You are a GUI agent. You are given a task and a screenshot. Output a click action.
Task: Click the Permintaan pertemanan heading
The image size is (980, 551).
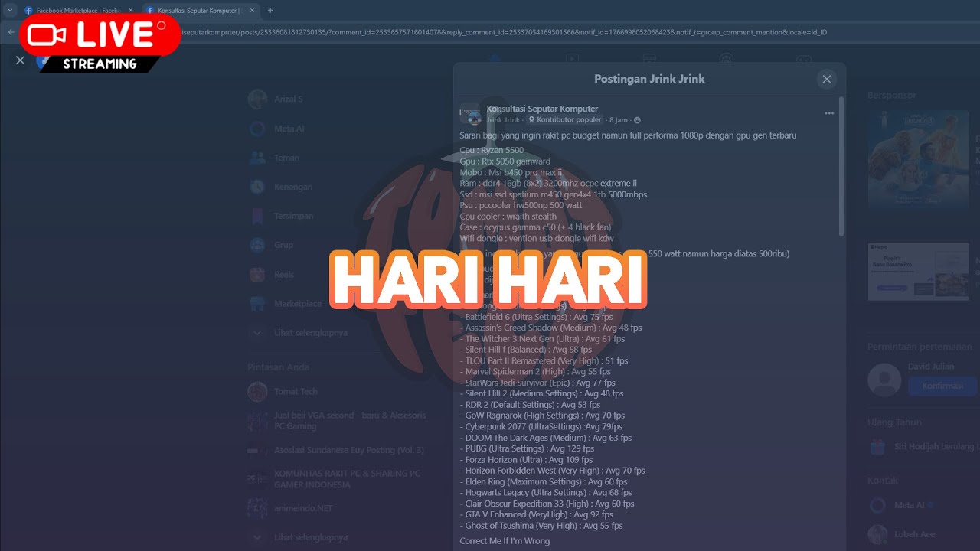tap(918, 347)
